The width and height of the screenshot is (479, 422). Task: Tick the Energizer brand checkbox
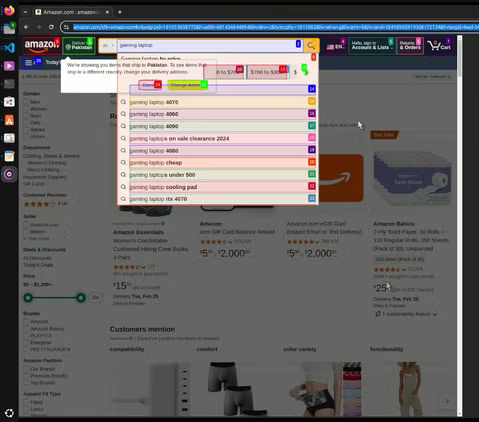tap(26, 342)
